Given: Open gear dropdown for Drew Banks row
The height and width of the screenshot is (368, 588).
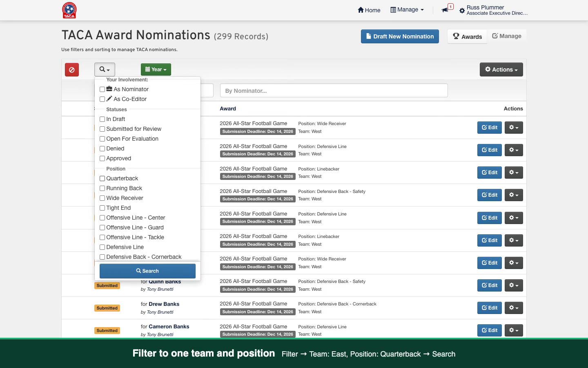Looking at the screenshot, I should click(x=514, y=308).
